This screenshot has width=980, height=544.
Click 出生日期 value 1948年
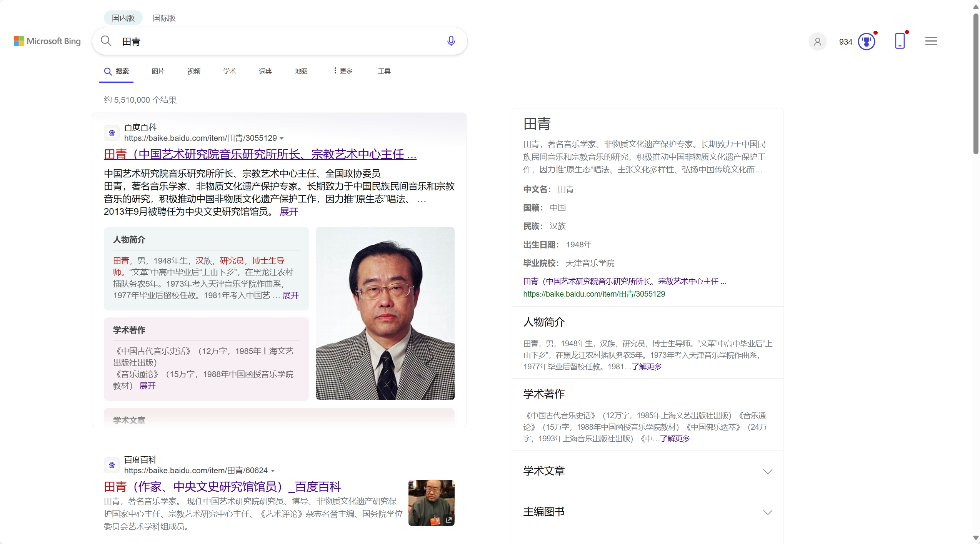[x=579, y=245]
